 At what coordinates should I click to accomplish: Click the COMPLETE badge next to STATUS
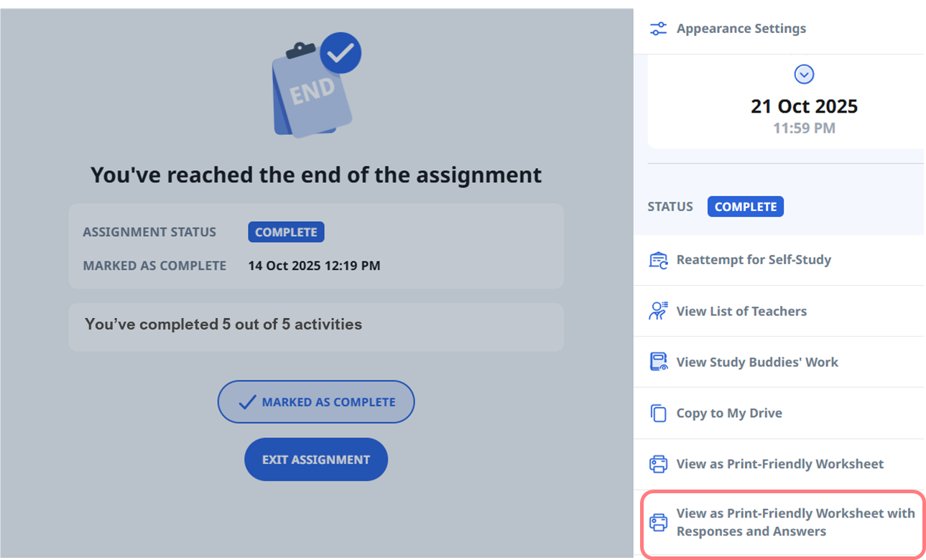745,207
